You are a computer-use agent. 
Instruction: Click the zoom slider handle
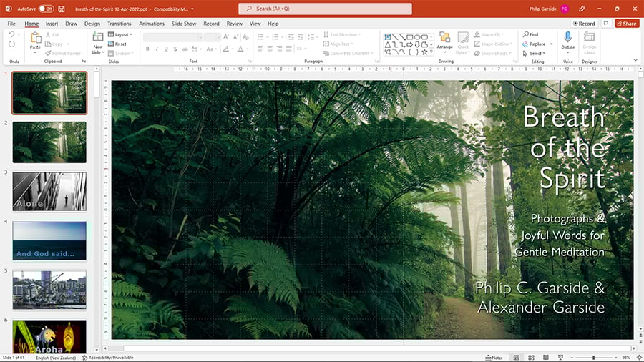tap(593, 358)
